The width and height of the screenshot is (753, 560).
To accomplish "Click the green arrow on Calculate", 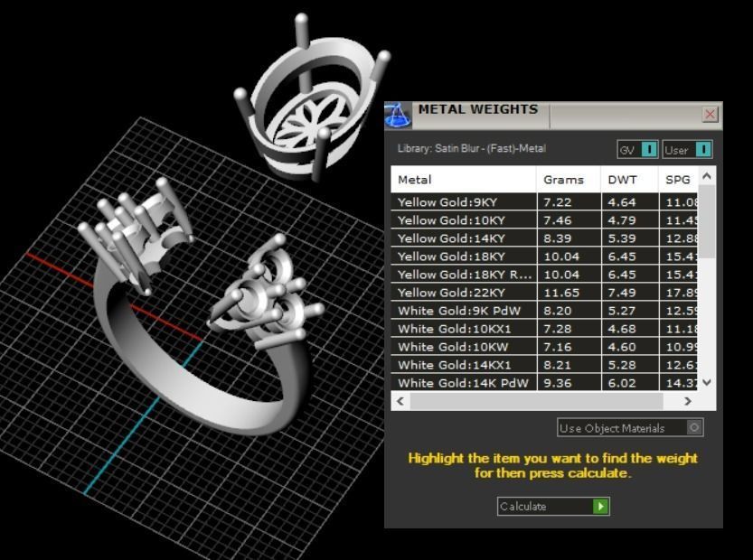I will point(600,506).
